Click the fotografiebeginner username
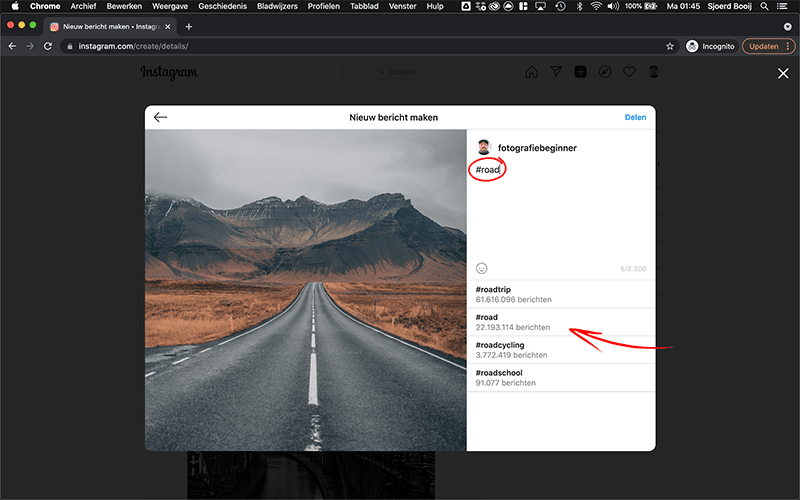Image resolution: width=800 pixels, height=500 pixels. pos(537,148)
